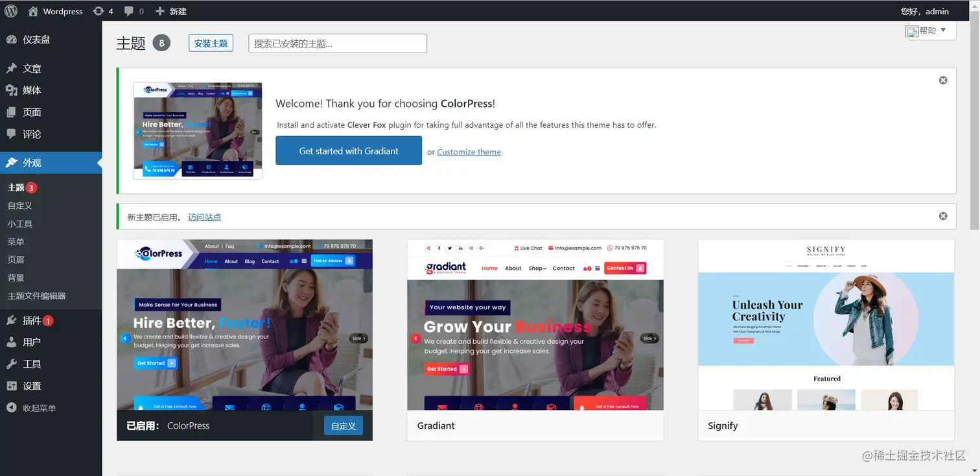Image resolution: width=980 pixels, height=476 pixels.
Task: Select the 外观 appearance menu
Action: pos(51,163)
